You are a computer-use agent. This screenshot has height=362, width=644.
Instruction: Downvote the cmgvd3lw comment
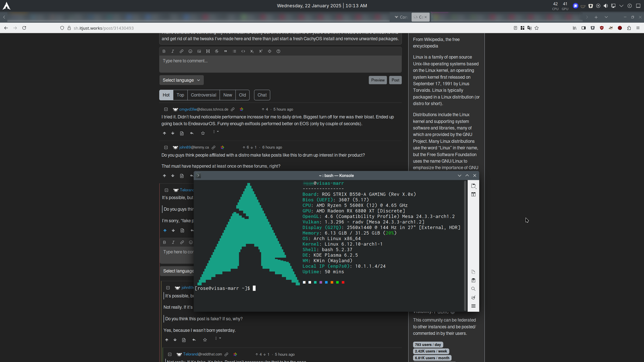pos(173,133)
